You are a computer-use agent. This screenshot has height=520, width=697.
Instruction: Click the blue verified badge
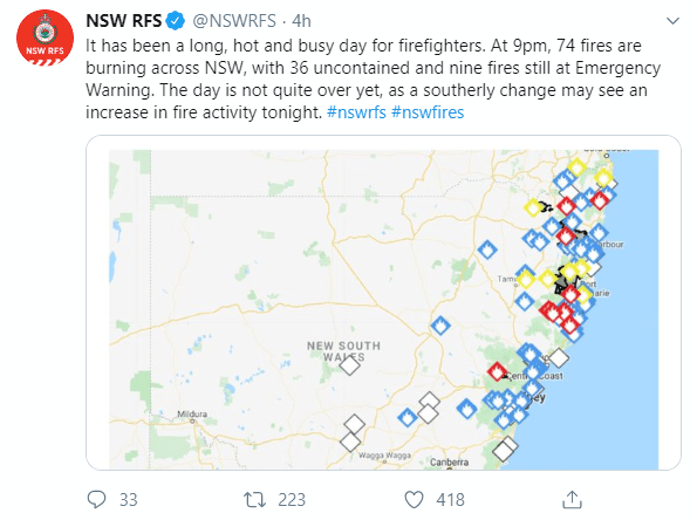173,20
